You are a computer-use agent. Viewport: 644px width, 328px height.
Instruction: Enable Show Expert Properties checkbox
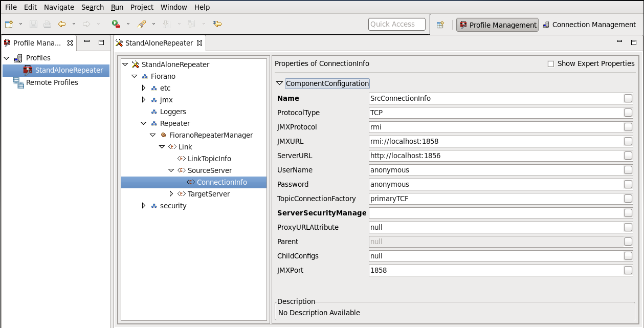(551, 64)
